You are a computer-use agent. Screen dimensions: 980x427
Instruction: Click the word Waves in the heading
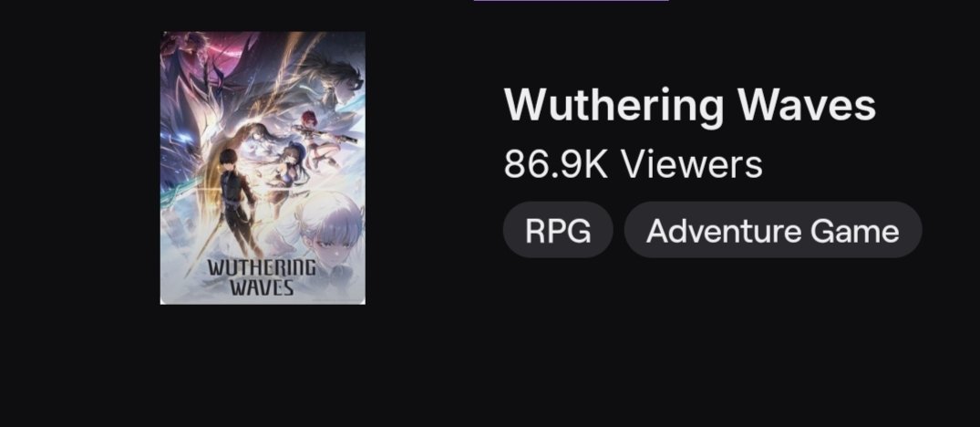806,105
